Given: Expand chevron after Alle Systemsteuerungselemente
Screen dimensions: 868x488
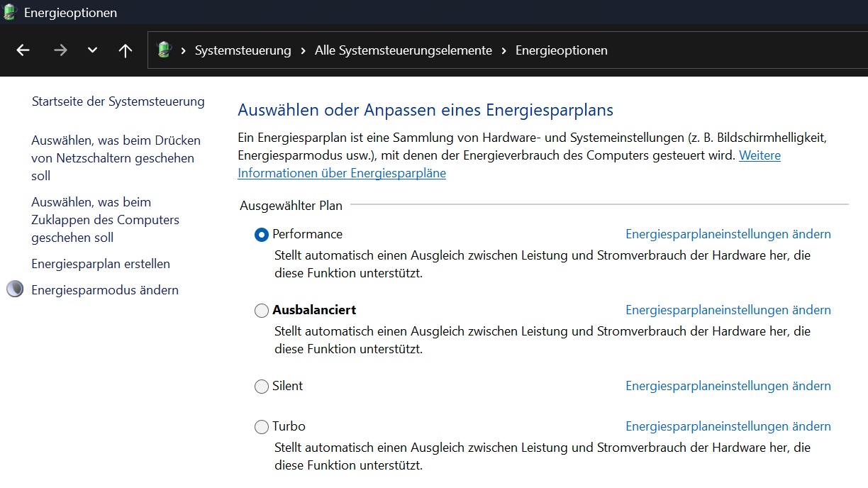Looking at the screenshot, I should 503,50.
